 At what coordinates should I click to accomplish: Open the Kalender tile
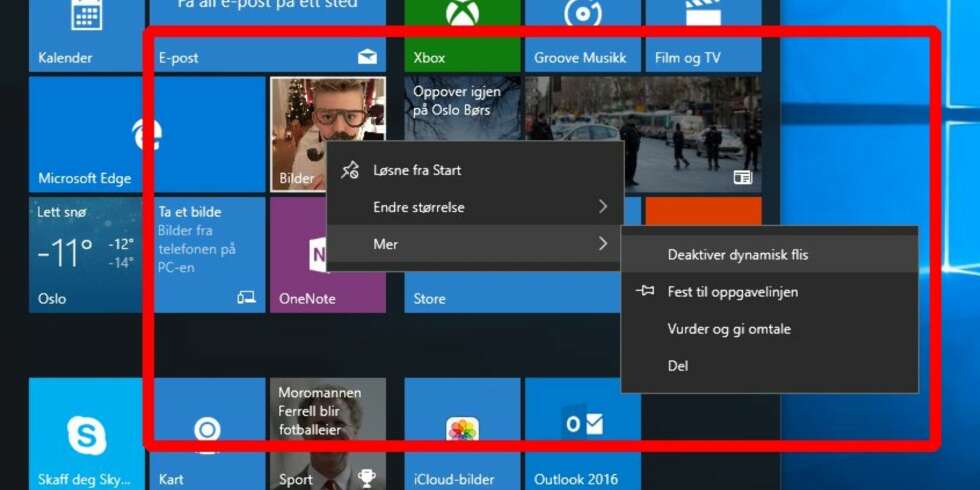point(86,36)
